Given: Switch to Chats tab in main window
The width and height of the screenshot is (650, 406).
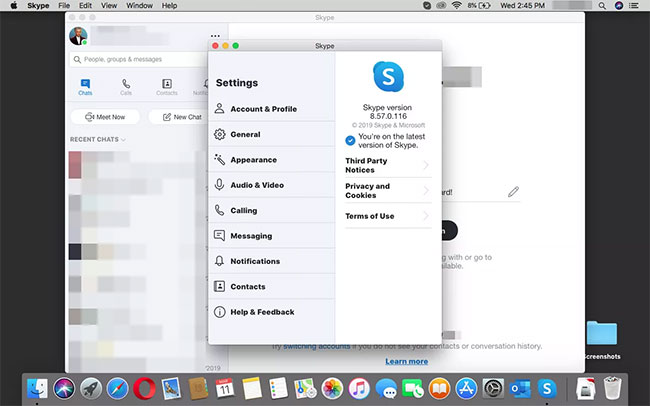Looking at the screenshot, I should [x=85, y=87].
